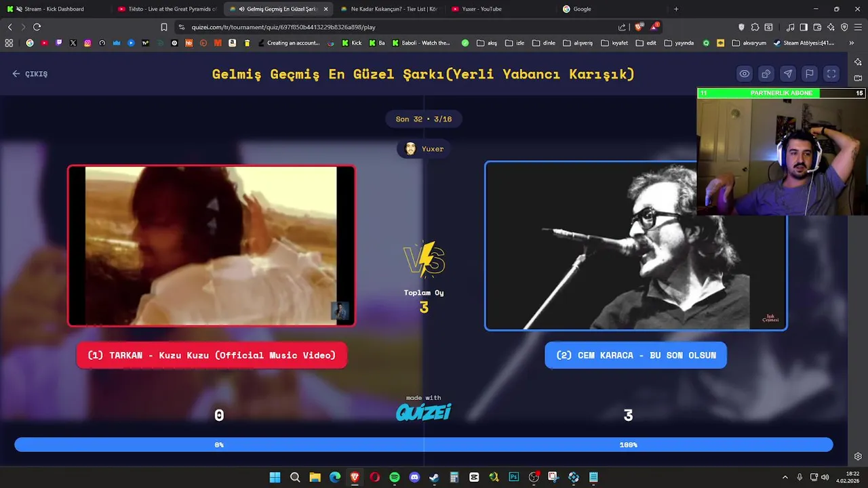Image resolution: width=868 pixels, height=488 pixels.
Task: Click the eye icon in quiz header
Action: tap(745, 74)
